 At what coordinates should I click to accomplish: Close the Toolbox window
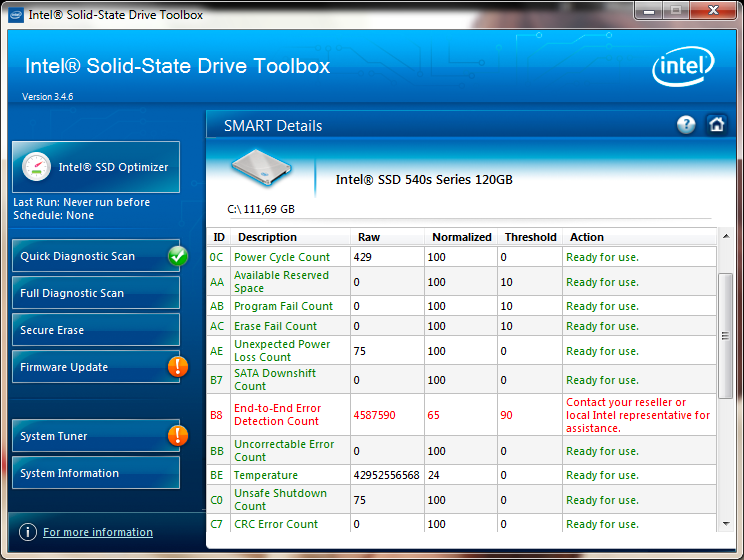coord(713,10)
